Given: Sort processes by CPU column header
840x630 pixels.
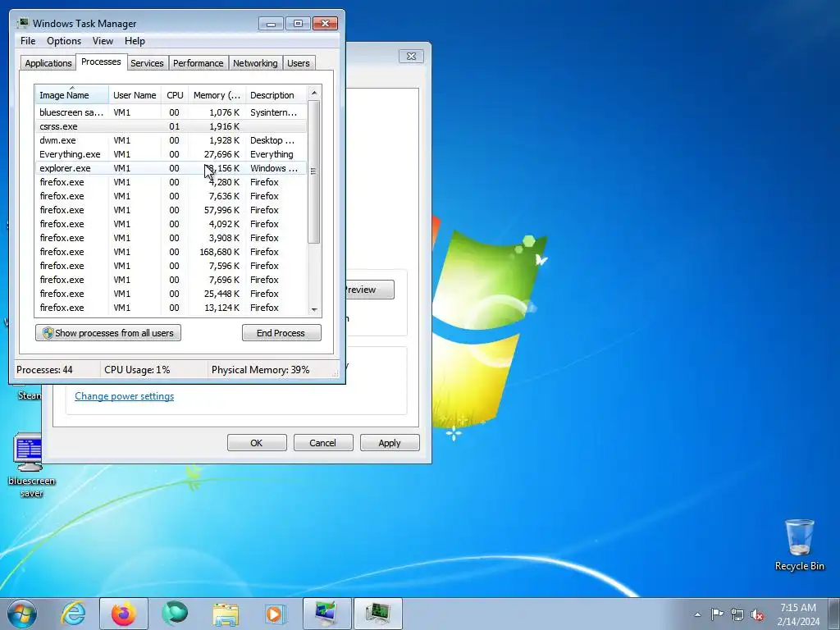Looking at the screenshot, I should click(x=175, y=95).
